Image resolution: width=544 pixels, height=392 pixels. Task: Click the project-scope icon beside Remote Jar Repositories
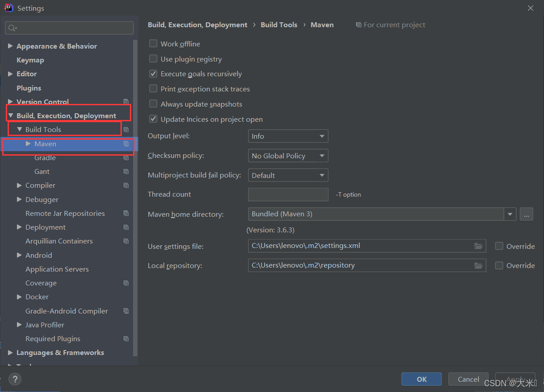(126, 213)
